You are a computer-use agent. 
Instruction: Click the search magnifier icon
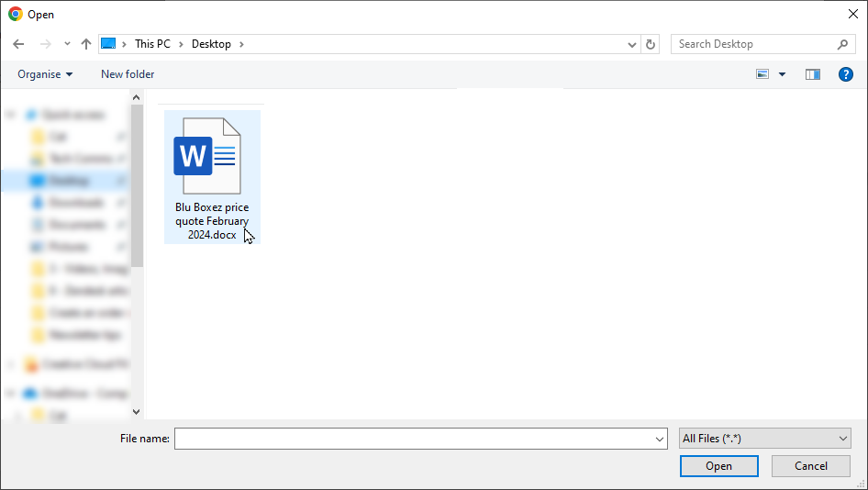pos(842,44)
